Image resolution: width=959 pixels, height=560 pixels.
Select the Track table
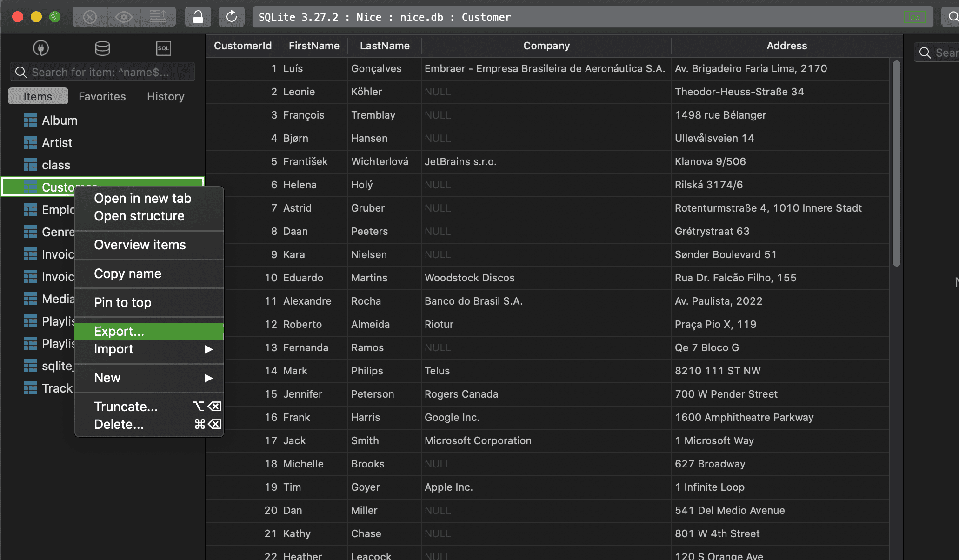pyautogui.click(x=48, y=388)
